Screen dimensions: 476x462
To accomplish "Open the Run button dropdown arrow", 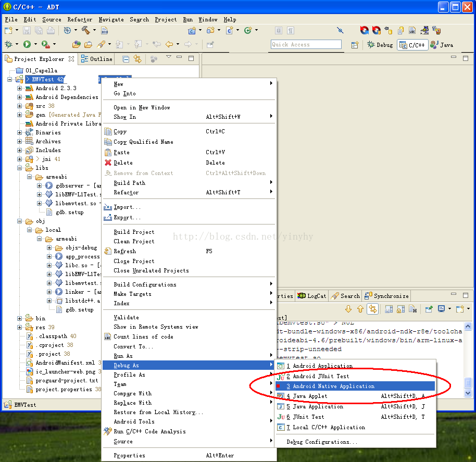I will pyautogui.click(x=35, y=44).
